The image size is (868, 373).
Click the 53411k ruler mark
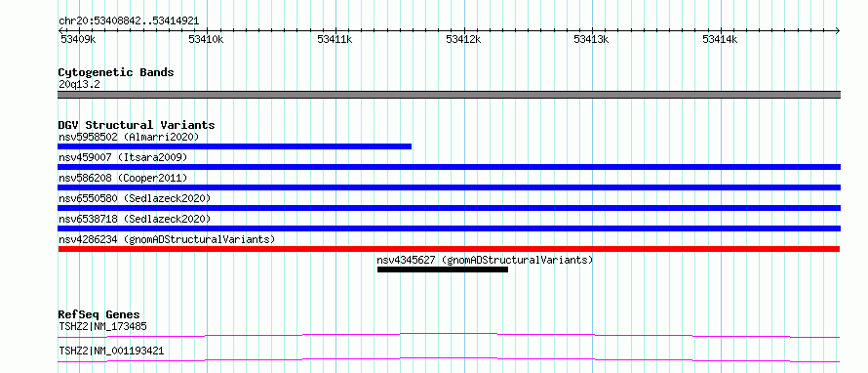[335, 39]
